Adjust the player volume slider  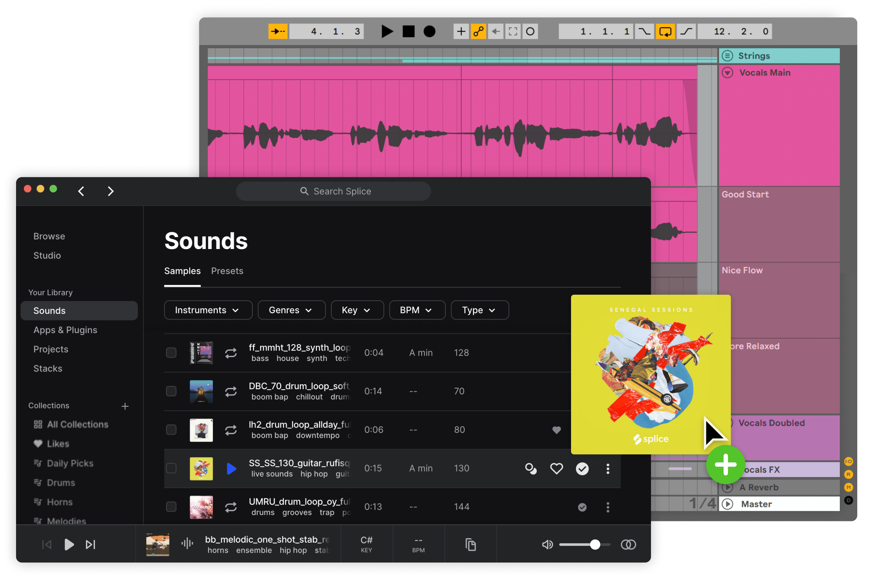click(594, 544)
